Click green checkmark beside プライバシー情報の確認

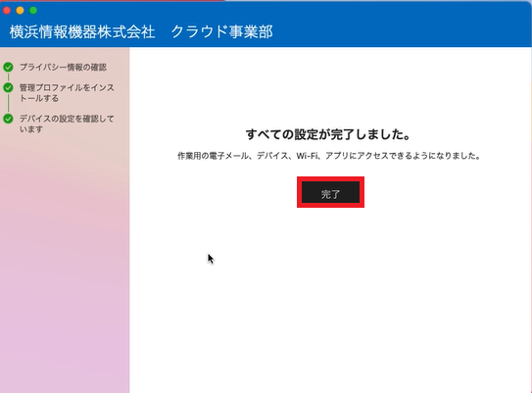point(8,68)
